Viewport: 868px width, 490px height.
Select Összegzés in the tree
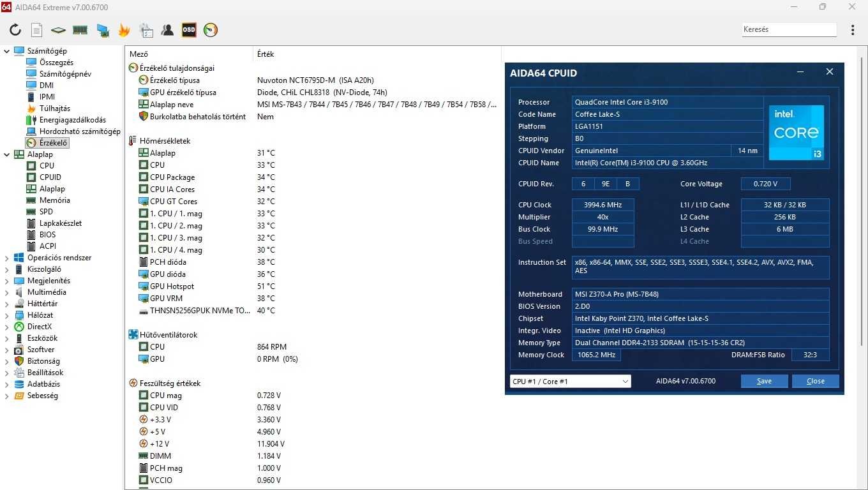(56, 63)
